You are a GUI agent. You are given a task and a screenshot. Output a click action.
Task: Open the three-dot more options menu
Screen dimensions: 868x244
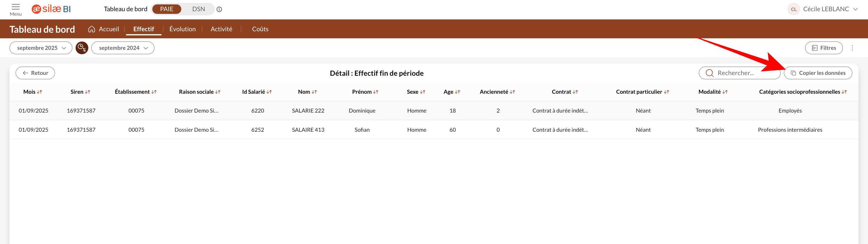tap(852, 48)
